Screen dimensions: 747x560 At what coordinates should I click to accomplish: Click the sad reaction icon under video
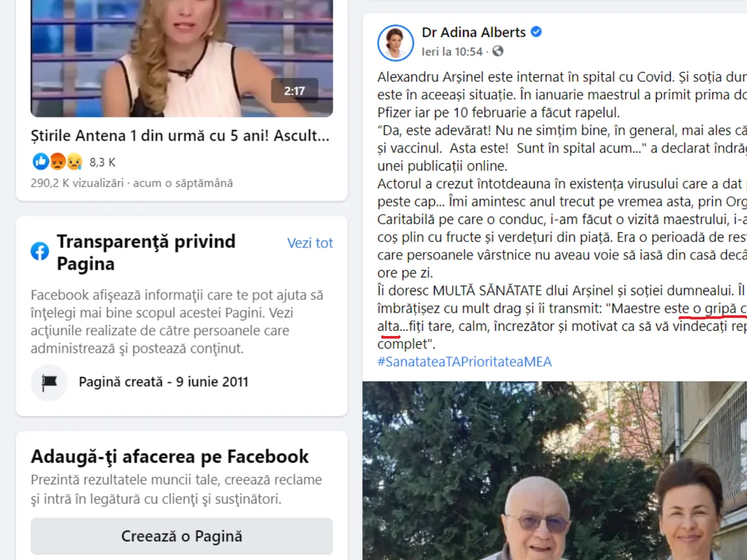click(x=74, y=162)
